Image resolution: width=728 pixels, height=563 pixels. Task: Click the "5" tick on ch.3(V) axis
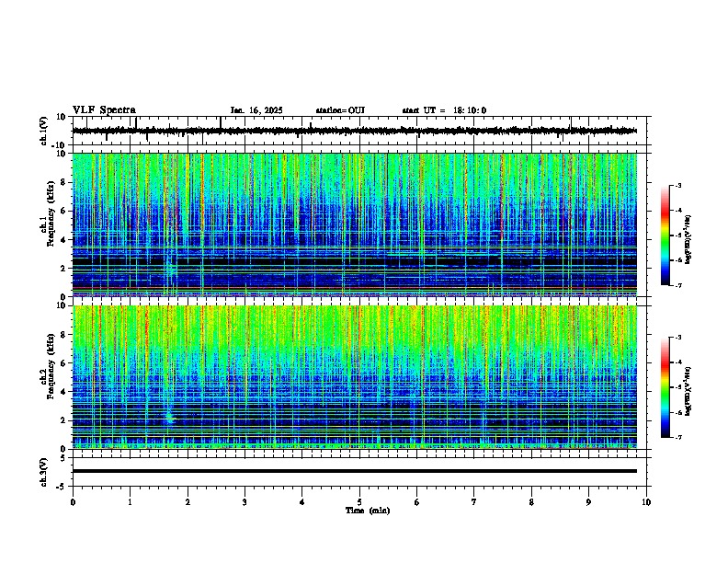63,458
